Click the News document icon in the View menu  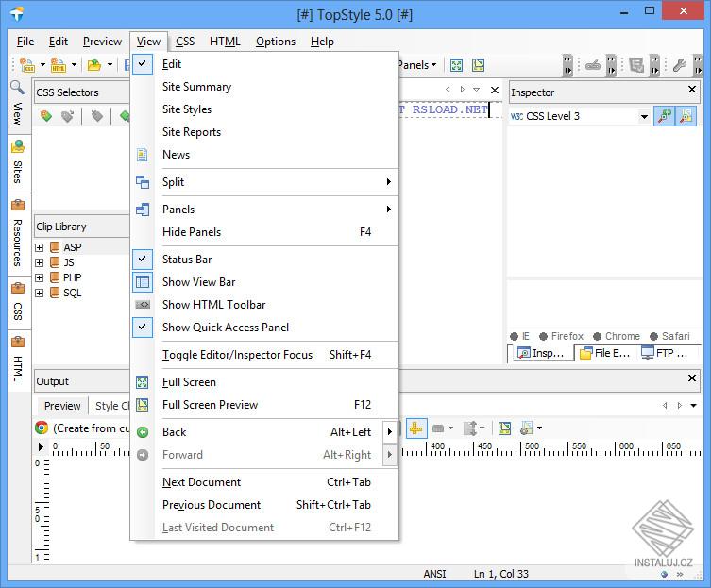click(143, 155)
